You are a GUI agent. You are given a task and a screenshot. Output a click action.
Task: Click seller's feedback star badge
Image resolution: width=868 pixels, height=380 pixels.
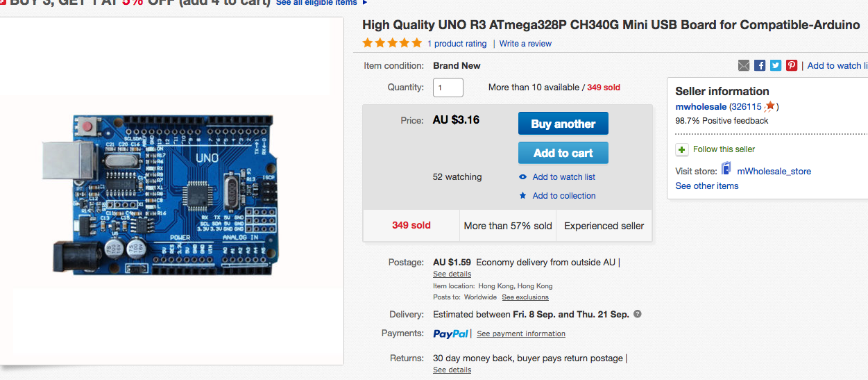pyautogui.click(x=769, y=106)
